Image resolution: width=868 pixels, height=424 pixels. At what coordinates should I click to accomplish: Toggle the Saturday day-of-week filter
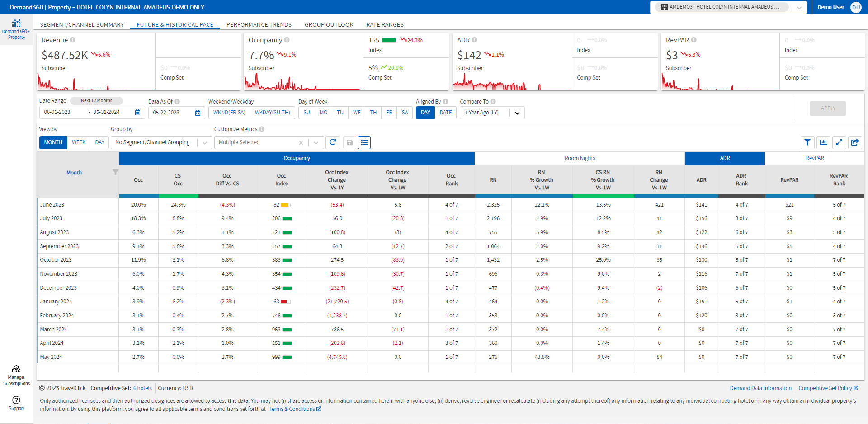coord(405,113)
